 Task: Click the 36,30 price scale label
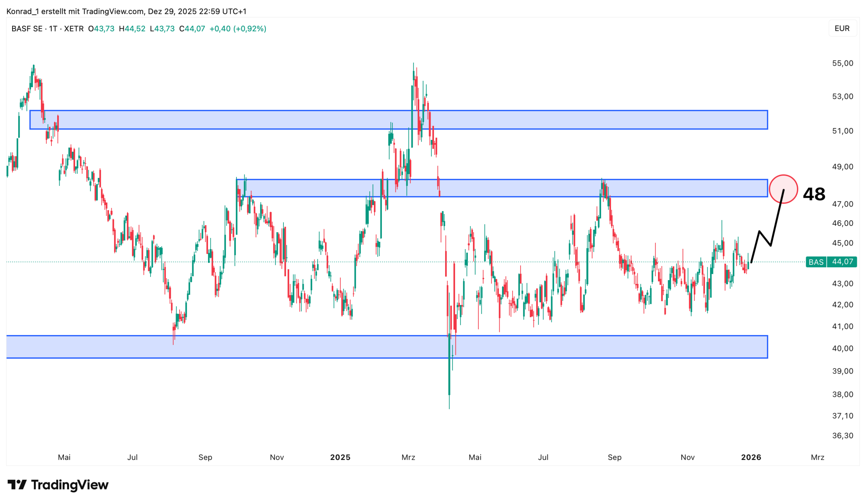click(842, 436)
